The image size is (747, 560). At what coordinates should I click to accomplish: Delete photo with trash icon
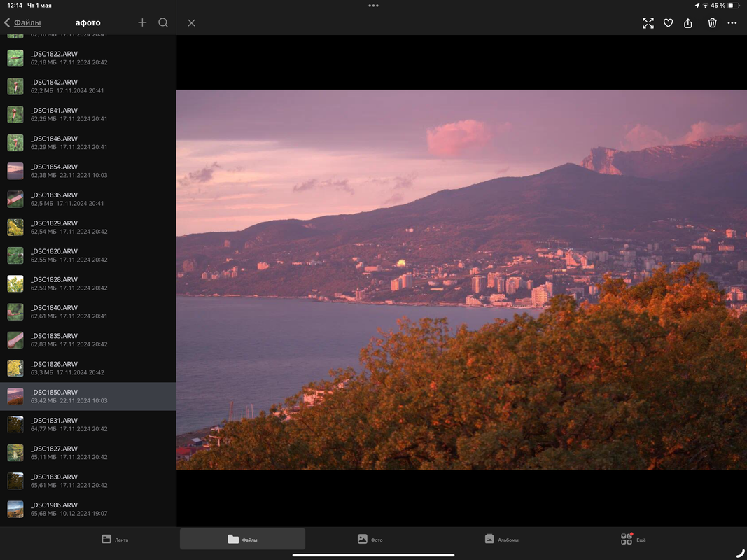point(712,23)
